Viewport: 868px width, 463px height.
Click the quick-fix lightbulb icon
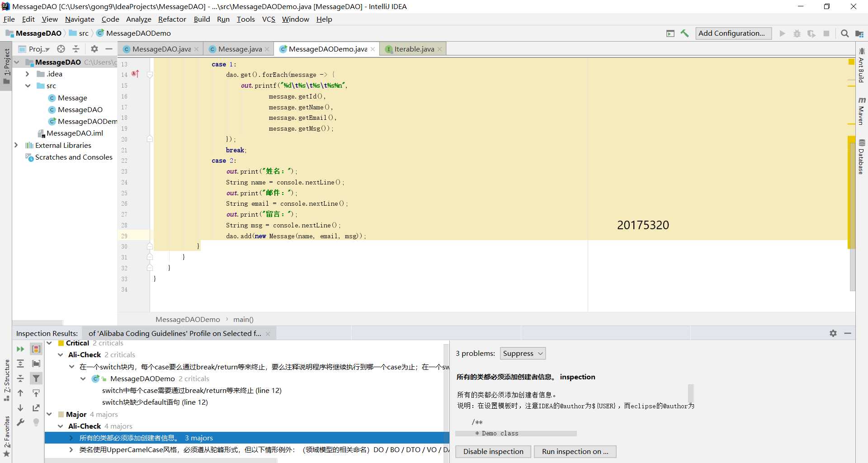tap(36, 422)
